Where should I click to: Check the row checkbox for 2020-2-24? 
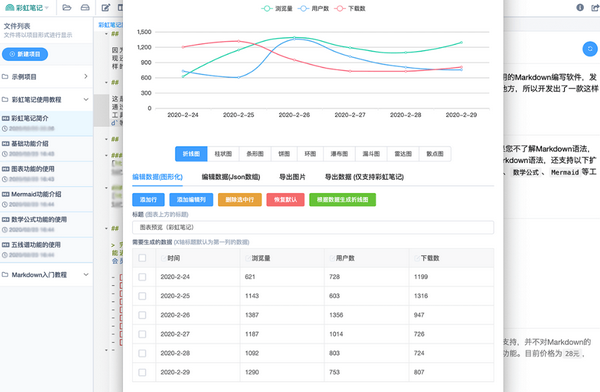point(142,277)
